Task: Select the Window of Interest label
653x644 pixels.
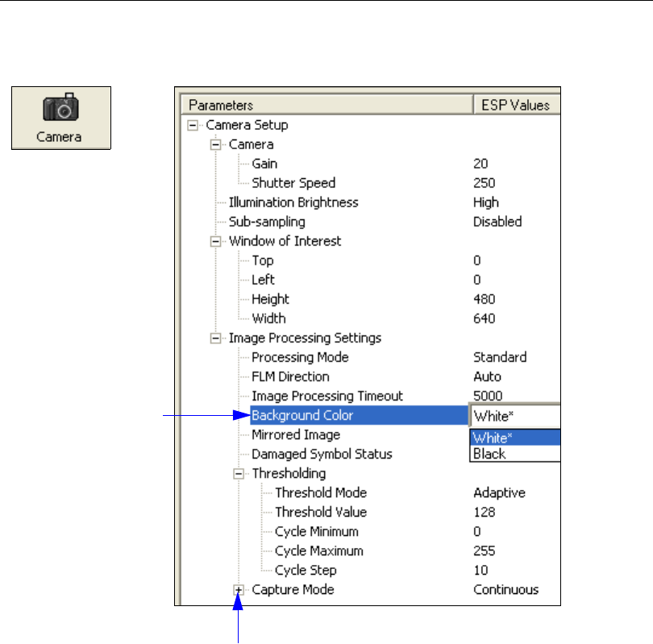Action: (285, 241)
